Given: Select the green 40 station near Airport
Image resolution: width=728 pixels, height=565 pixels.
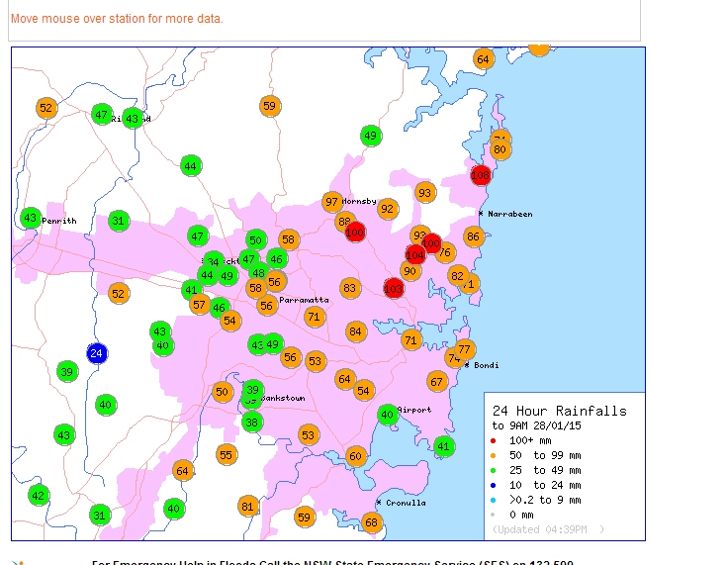Looking at the screenshot, I should [388, 415].
